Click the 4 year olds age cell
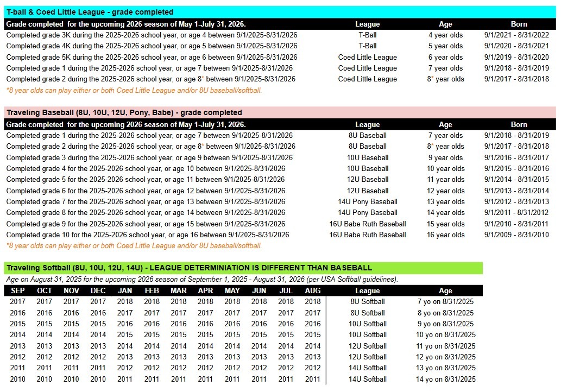The width and height of the screenshot is (561, 392). 445,35
